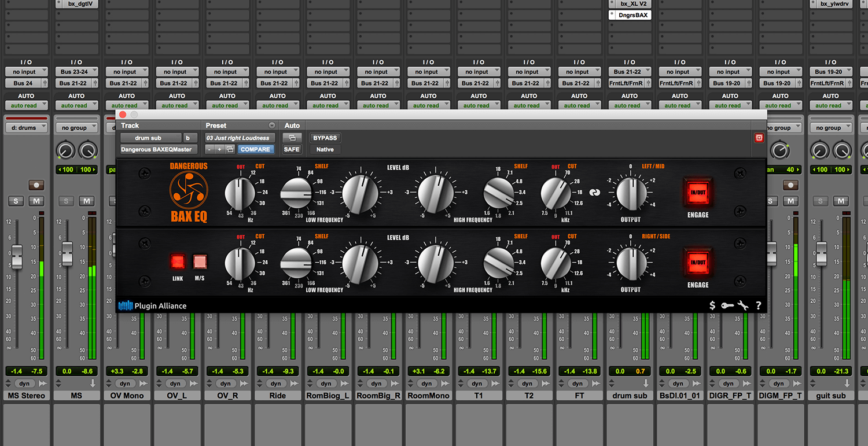Screen dimensions: 868x446
Task: Click the dollar sign store icon
Action: pyautogui.click(x=712, y=305)
